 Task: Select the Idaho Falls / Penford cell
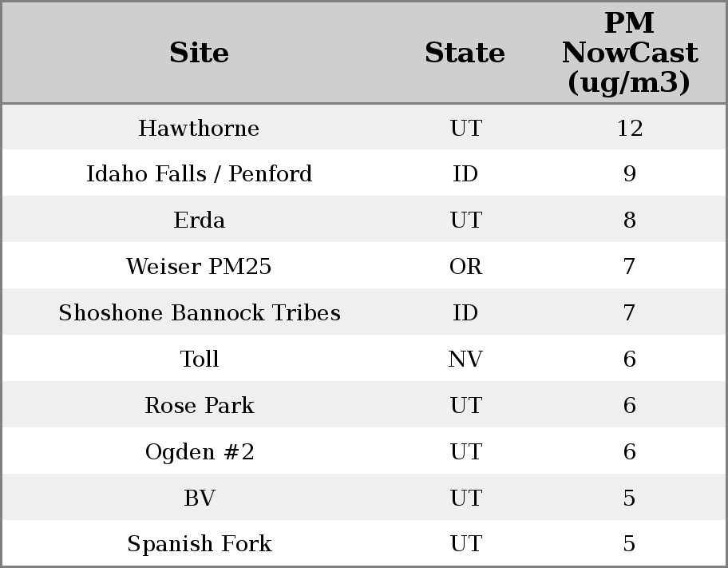click(199, 174)
